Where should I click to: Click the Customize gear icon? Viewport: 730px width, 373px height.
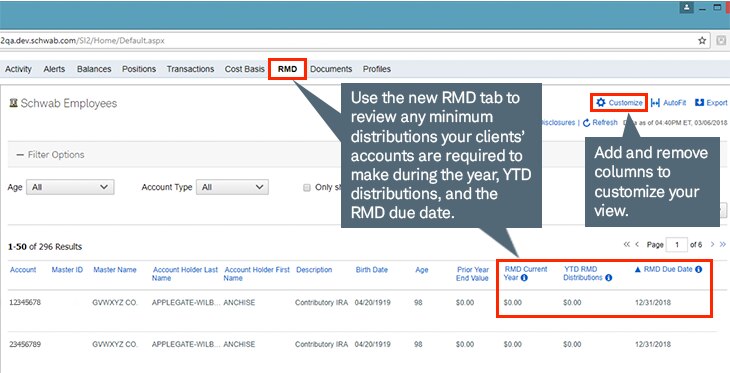click(x=601, y=102)
